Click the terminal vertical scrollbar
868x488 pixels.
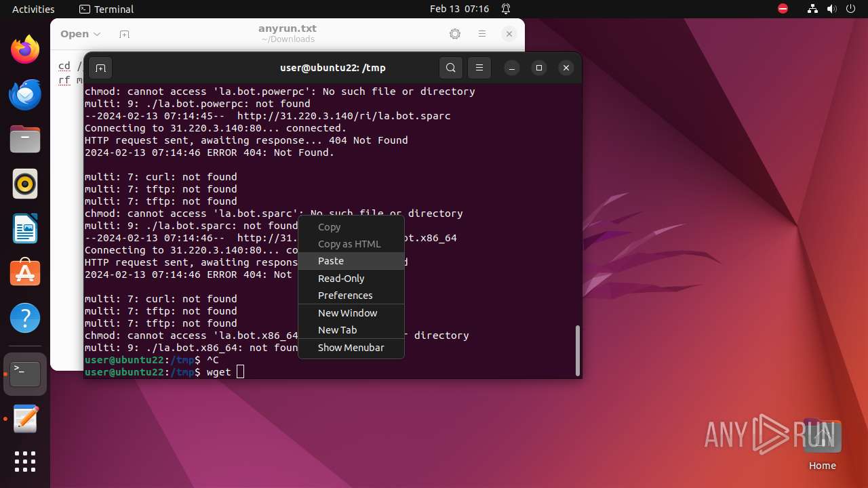click(578, 350)
